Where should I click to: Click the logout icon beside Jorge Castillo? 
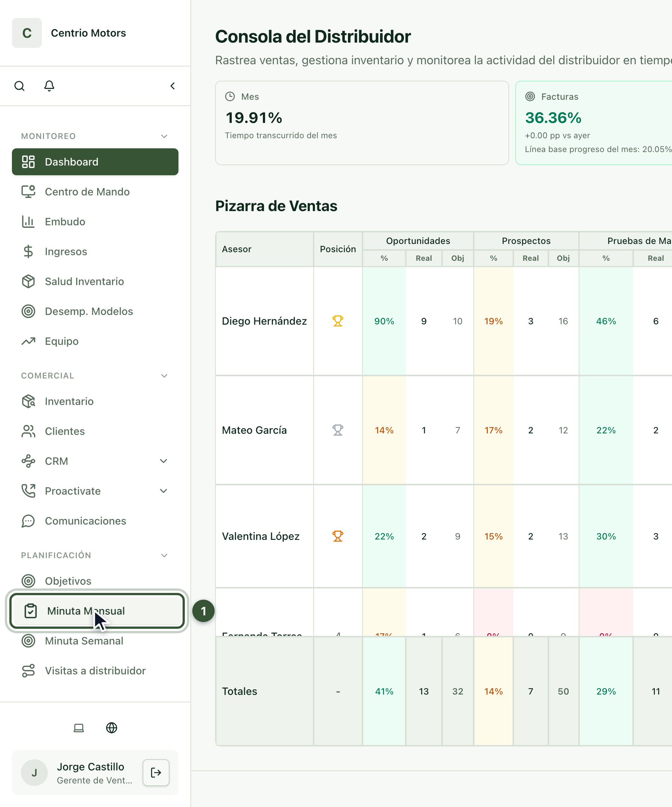point(156,772)
